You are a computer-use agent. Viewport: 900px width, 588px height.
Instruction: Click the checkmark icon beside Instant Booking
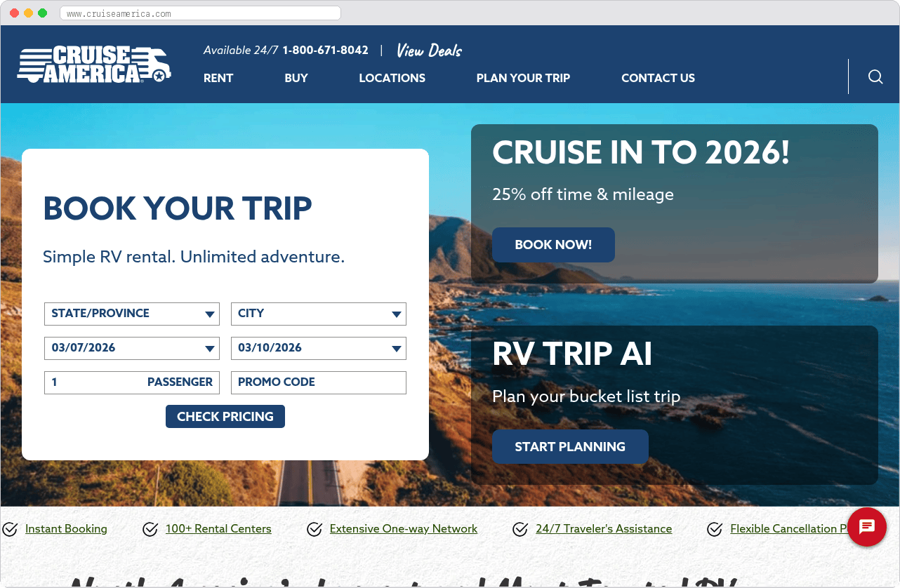pyautogui.click(x=10, y=529)
